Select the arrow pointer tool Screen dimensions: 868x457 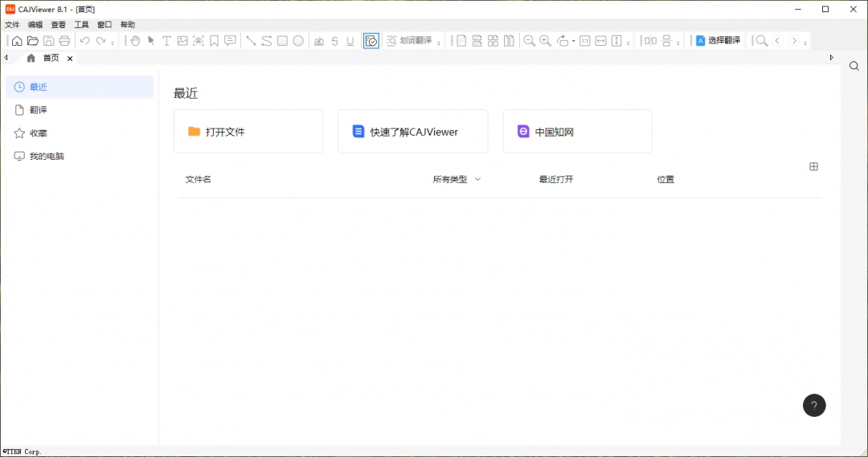point(150,41)
